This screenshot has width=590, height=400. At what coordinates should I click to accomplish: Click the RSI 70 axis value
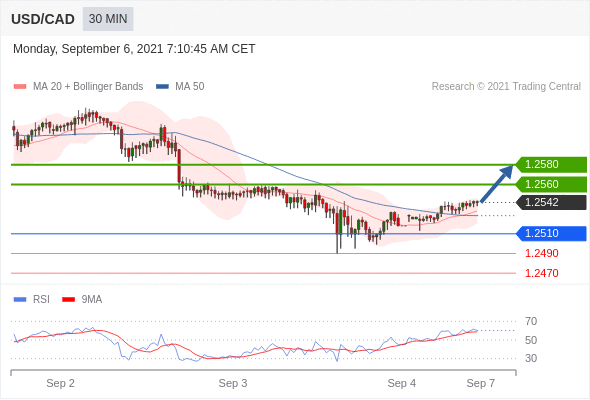[x=531, y=321]
